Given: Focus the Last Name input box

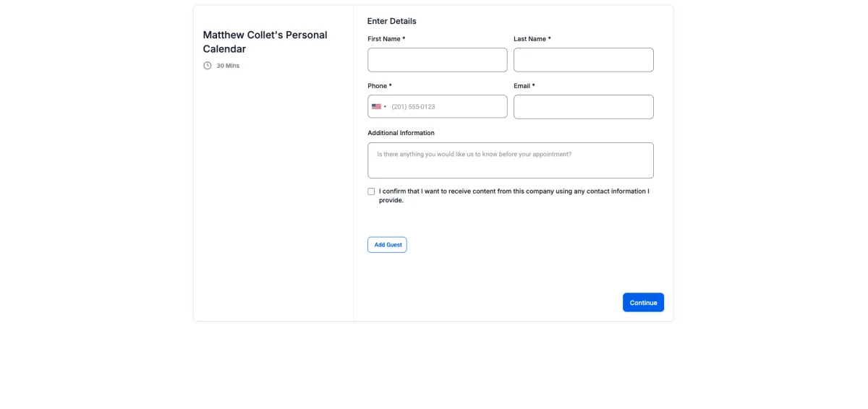Looking at the screenshot, I should tap(584, 60).
